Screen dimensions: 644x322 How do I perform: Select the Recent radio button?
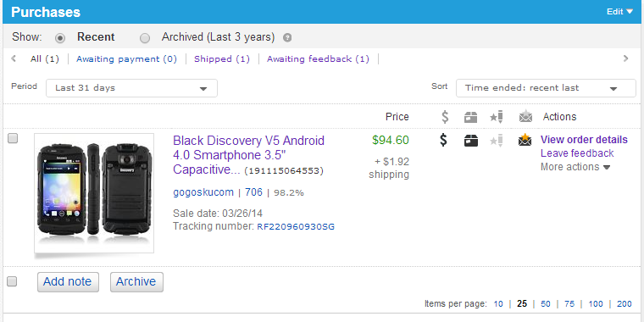coord(60,38)
